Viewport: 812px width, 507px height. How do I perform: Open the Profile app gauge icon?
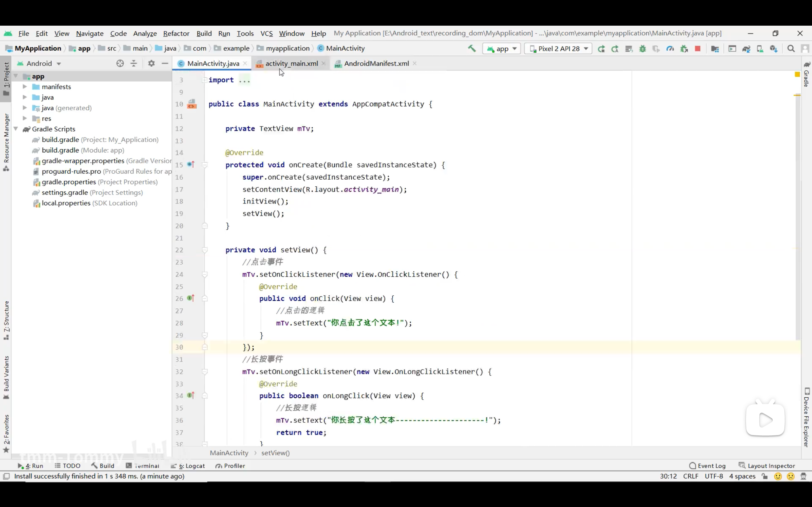click(670, 48)
